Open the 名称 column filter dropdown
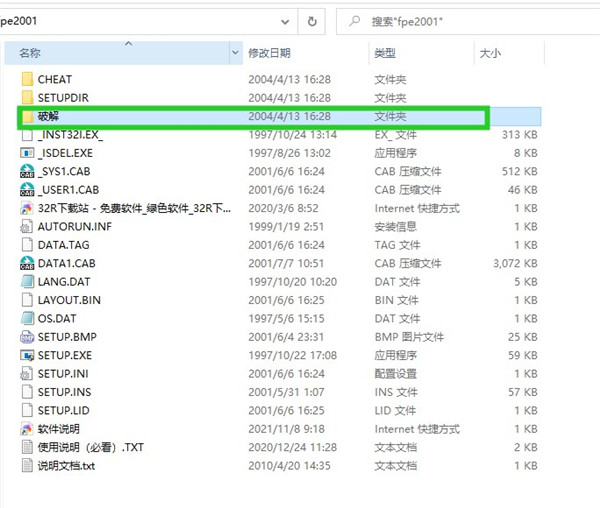Screen dimensions: 600x508 (x=235, y=53)
